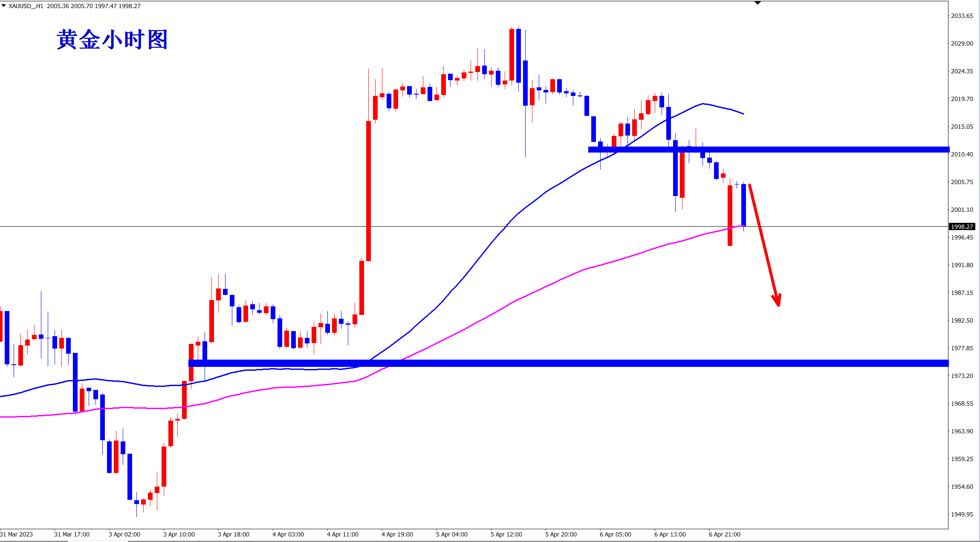Click the lowest candle wick near 1949.95
This screenshot has width=980, height=542.
tap(136, 511)
